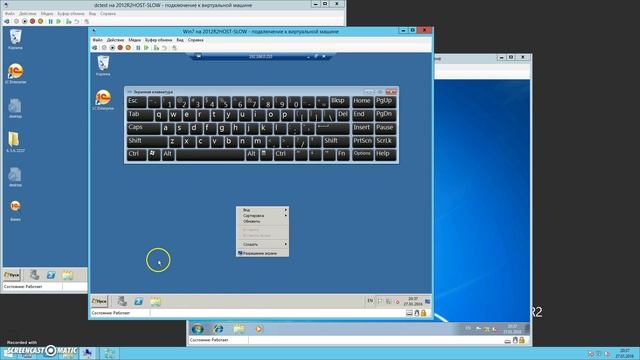Screen dimensions: 640x360
Task: Click host taskbar clock at bottom right
Action: click(x=624, y=353)
